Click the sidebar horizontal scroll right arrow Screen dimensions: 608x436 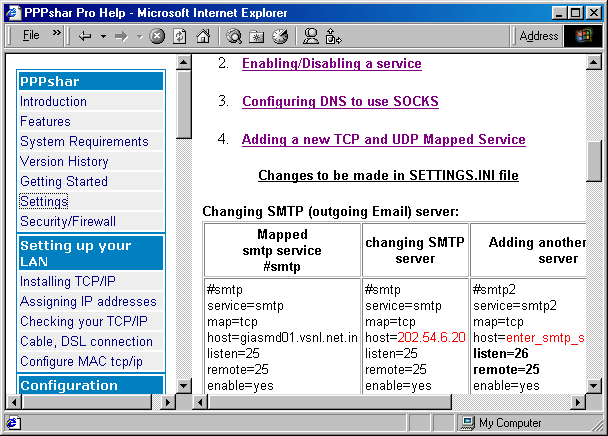(168, 402)
